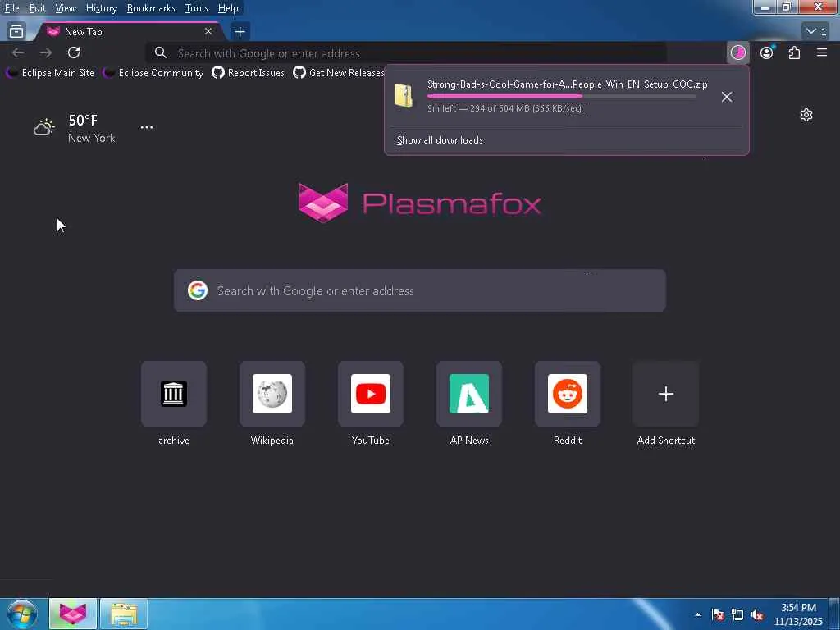Open the Eclipse Community bookmark

click(x=153, y=72)
